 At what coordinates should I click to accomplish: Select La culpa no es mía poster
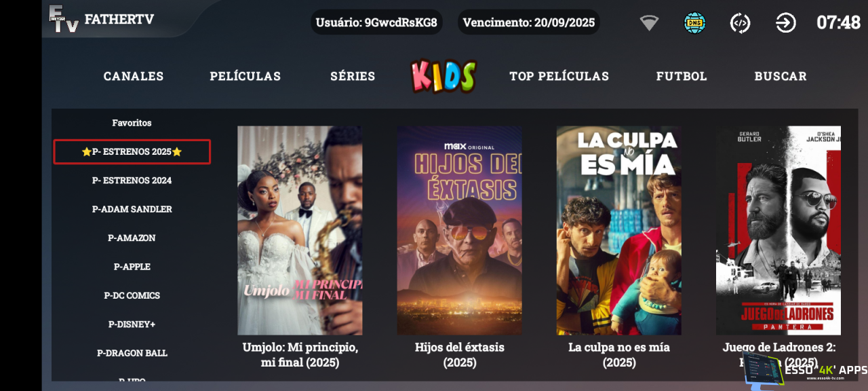click(619, 230)
